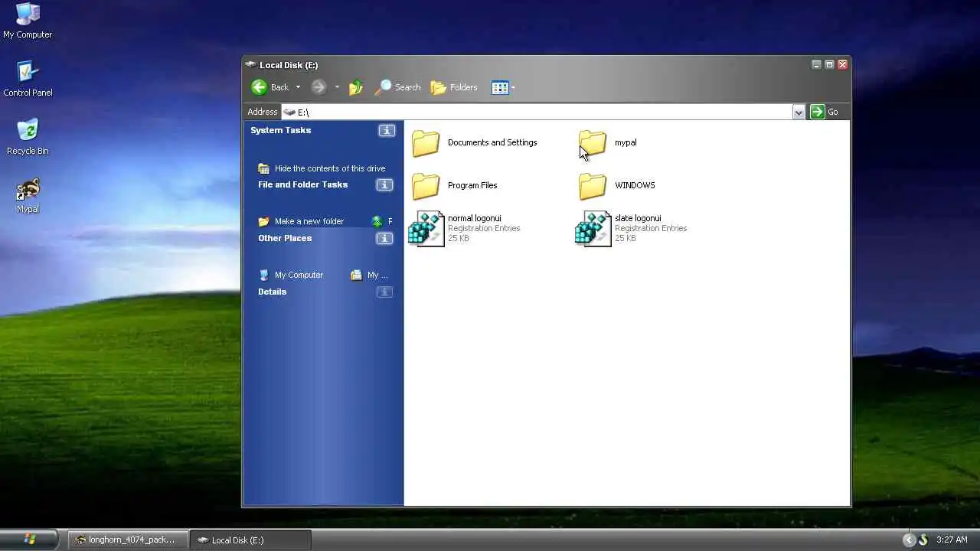Select the normal logonui registry file icon
Screen dimensions: 980x551
tap(426, 228)
